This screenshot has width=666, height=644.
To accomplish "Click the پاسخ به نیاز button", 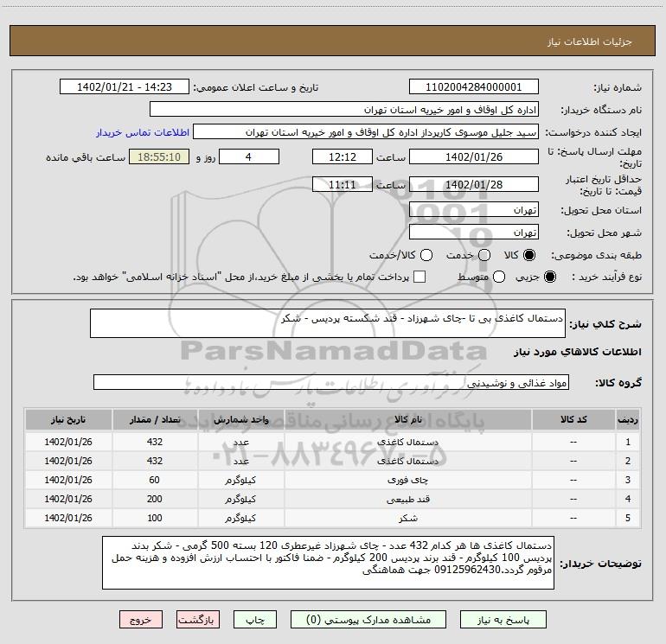I will pos(503,620).
